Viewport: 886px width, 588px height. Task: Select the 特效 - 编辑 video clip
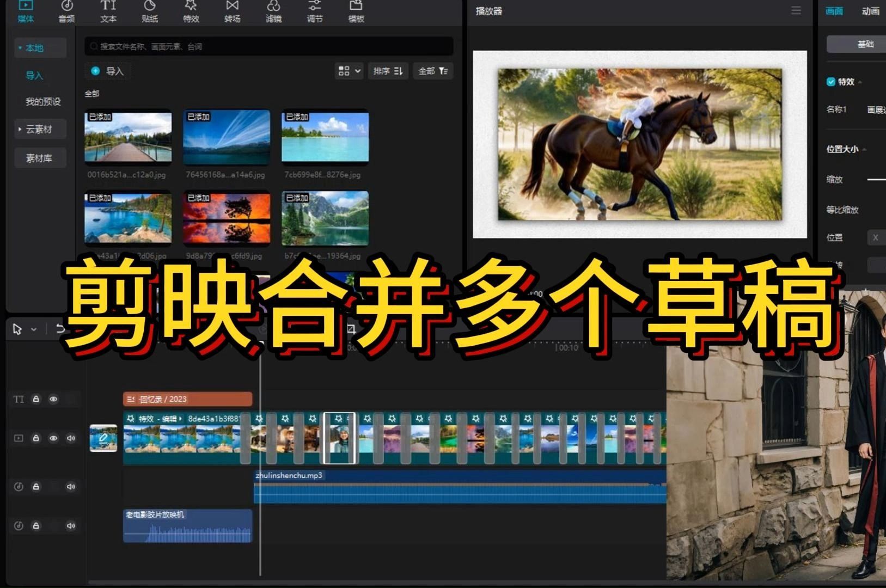point(182,438)
